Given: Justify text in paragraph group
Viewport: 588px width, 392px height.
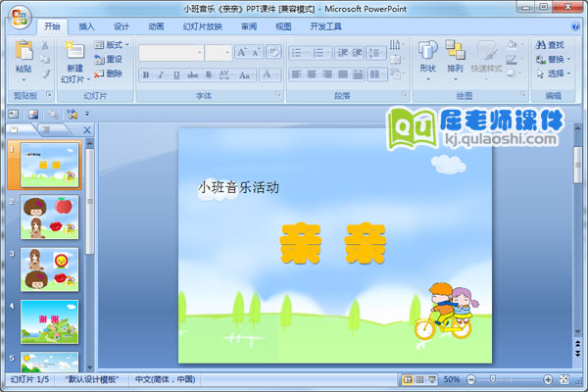Looking at the screenshot, I should [x=342, y=74].
